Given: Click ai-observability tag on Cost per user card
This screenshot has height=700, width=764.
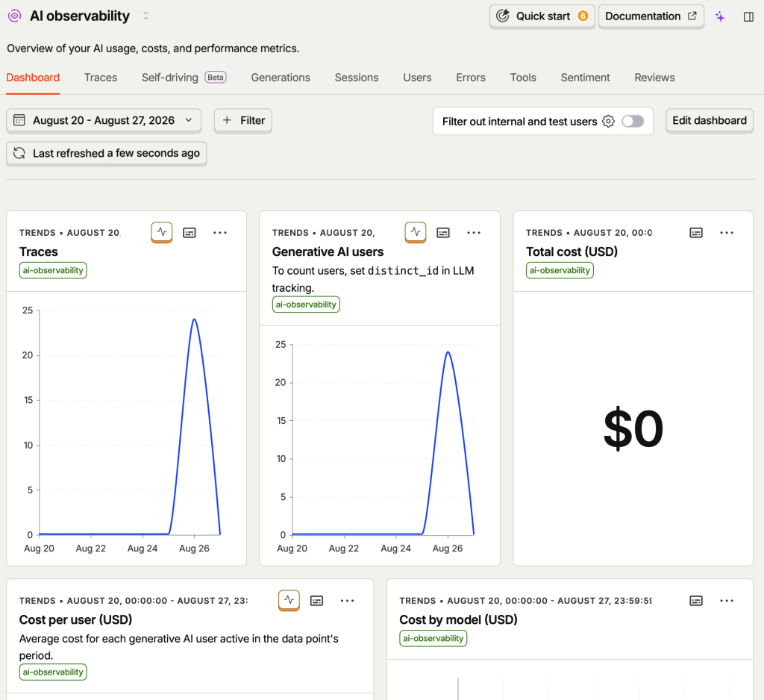Looking at the screenshot, I should [x=53, y=672].
